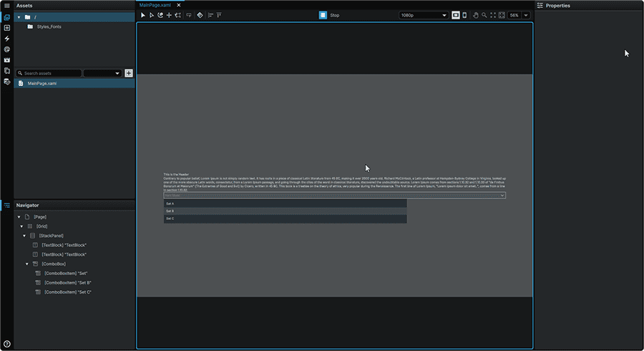The width and height of the screenshot is (644, 351).
Task: Collapse the [ComboBox] node in Navigator
Action: [27, 264]
